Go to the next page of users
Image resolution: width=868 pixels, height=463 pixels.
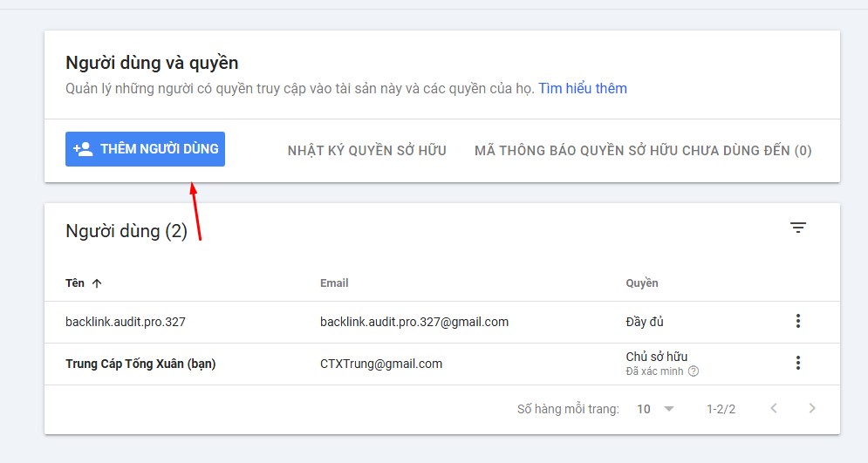click(x=812, y=409)
